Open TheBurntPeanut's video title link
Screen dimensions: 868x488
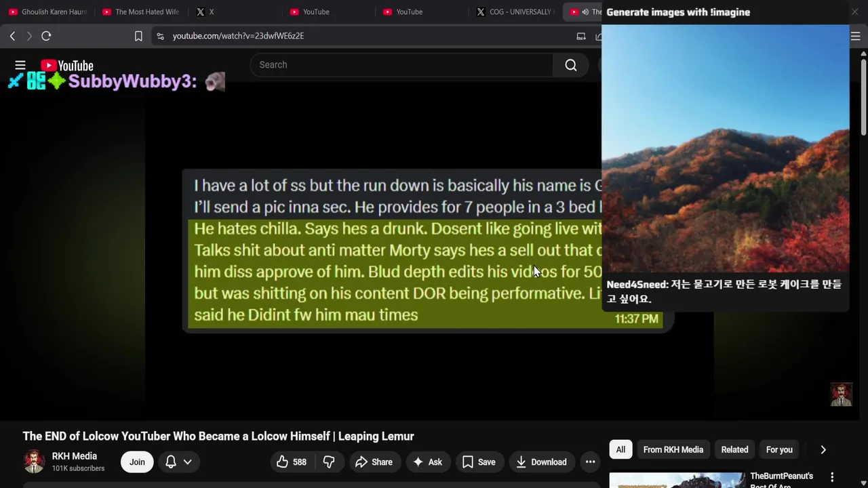pyautogui.click(x=781, y=481)
